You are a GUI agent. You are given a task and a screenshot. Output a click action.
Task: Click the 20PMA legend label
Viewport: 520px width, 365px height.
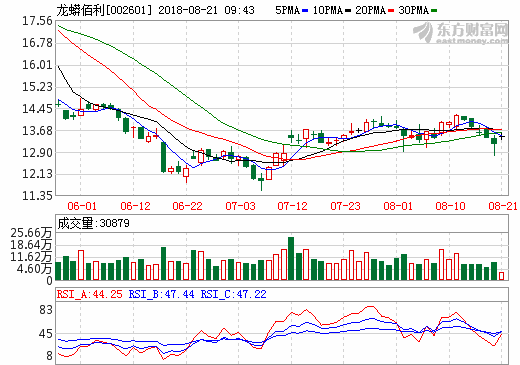coord(370,10)
